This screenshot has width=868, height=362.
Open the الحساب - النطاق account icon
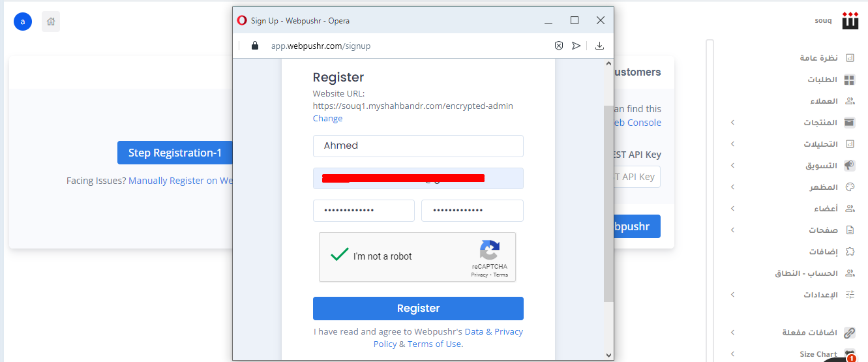pos(850,273)
